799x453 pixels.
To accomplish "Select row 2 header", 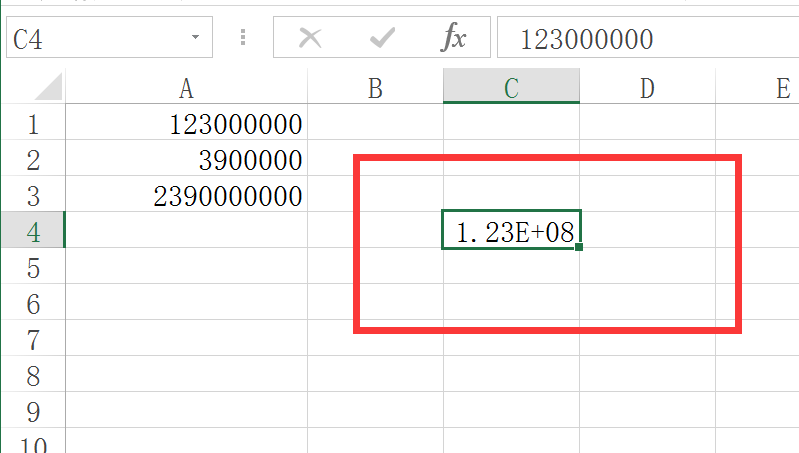I will click(x=33, y=158).
